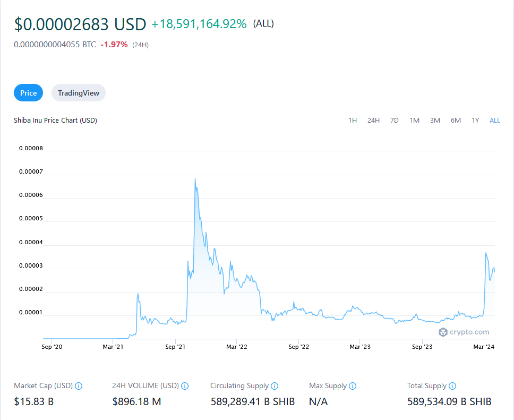Set chart range to 1M

(415, 121)
